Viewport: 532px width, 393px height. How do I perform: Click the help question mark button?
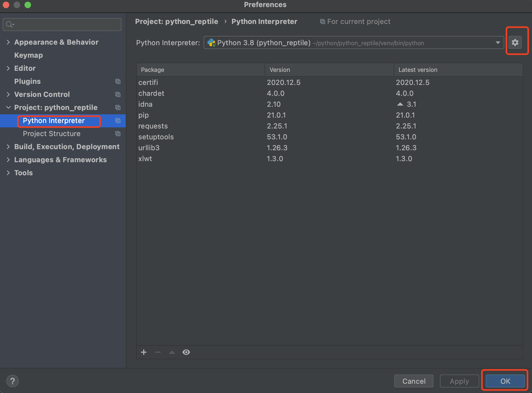click(13, 381)
